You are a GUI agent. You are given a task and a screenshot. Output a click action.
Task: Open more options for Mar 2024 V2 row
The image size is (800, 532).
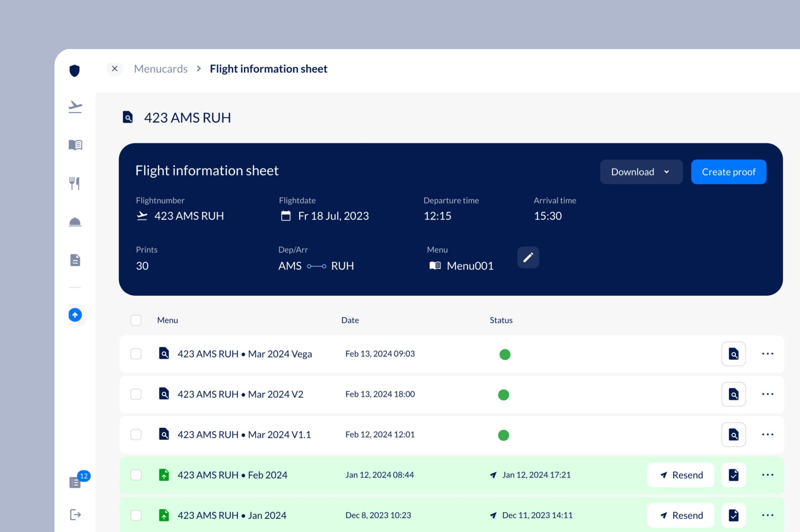768,394
